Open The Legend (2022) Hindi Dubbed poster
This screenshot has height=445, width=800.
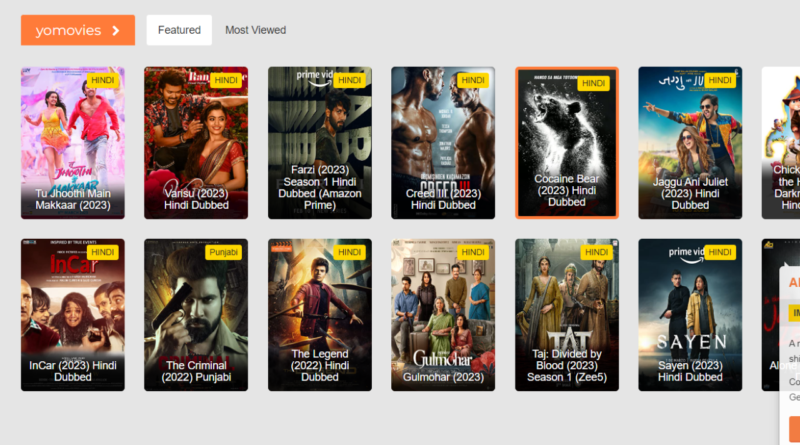(x=320, y=315)
